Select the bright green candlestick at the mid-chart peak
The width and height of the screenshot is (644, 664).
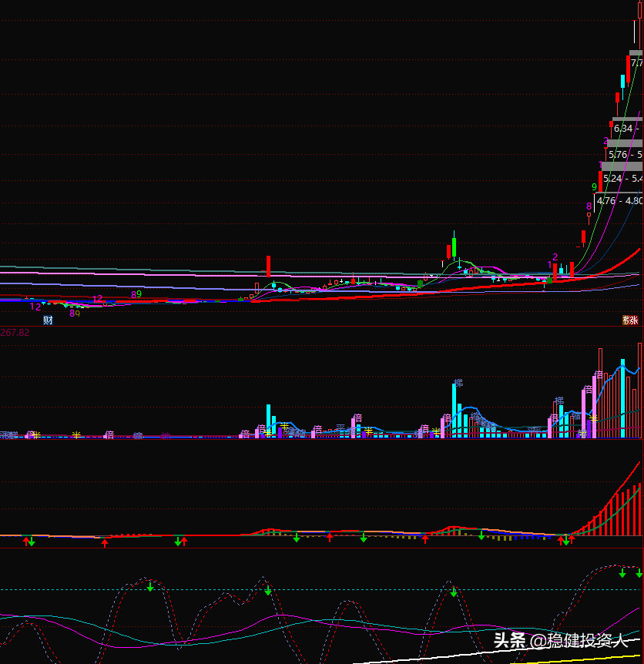454,246
